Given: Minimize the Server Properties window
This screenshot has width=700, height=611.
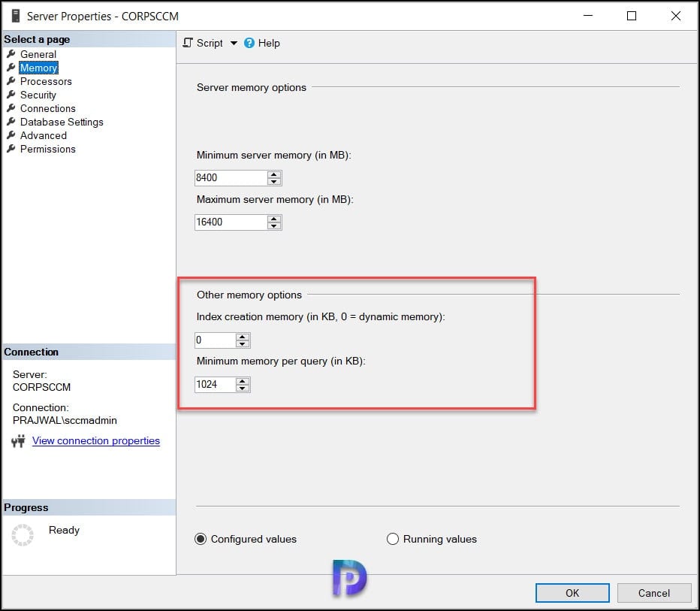Looking at the screenshot, I should [x=588, y=16].
